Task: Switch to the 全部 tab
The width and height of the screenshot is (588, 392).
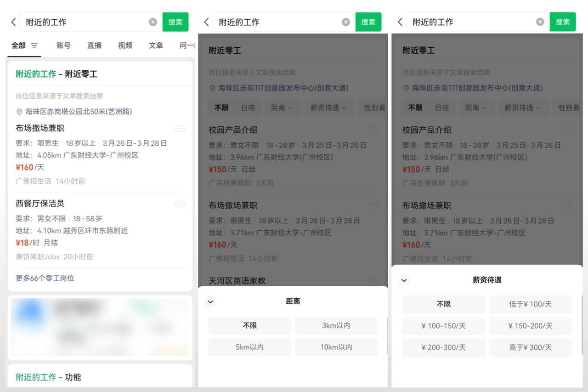Action: coord(19,45)
